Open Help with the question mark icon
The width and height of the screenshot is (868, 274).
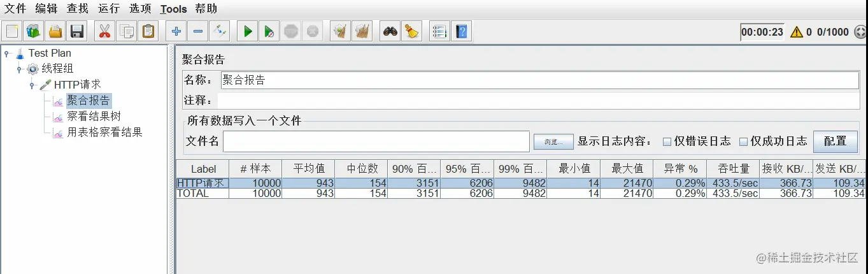point(462,31)
